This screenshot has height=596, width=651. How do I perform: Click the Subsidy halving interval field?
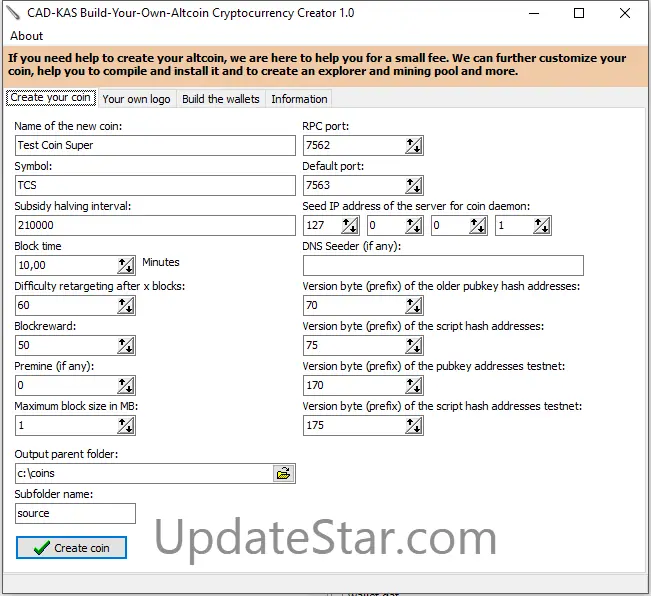[x=155, y=225]
